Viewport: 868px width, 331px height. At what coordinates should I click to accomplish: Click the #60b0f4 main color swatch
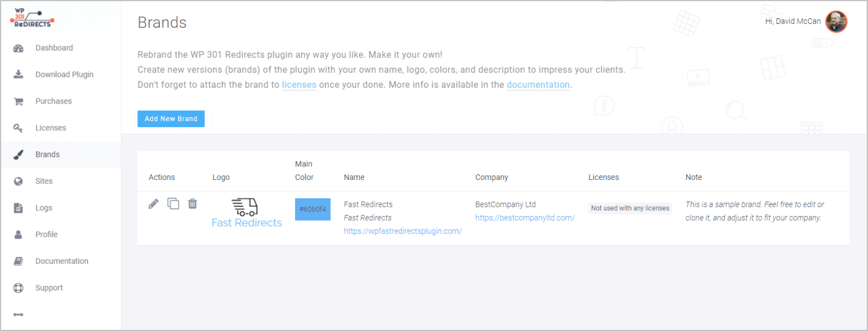[x=313, y=209]
